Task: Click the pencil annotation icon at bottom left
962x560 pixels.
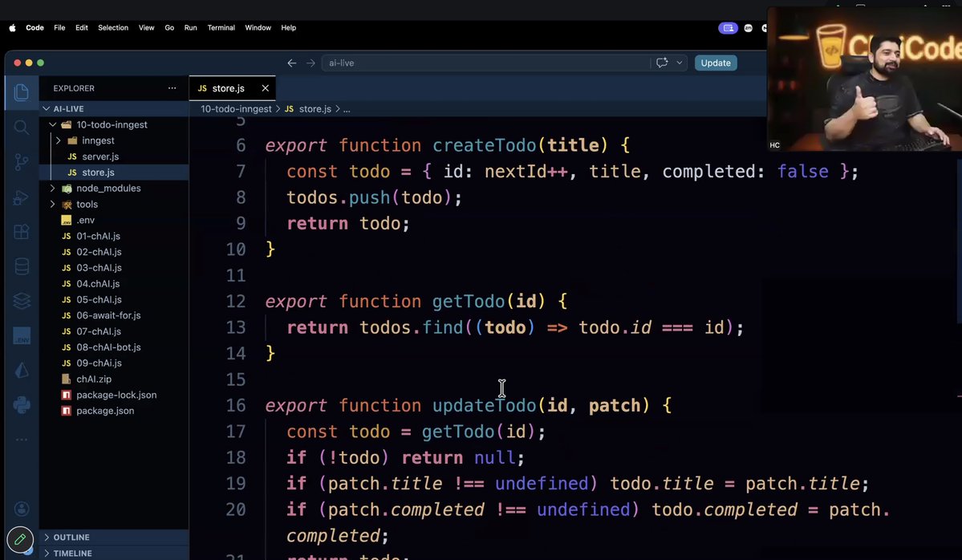Action: pyautogui.click(x=19, y=540)
